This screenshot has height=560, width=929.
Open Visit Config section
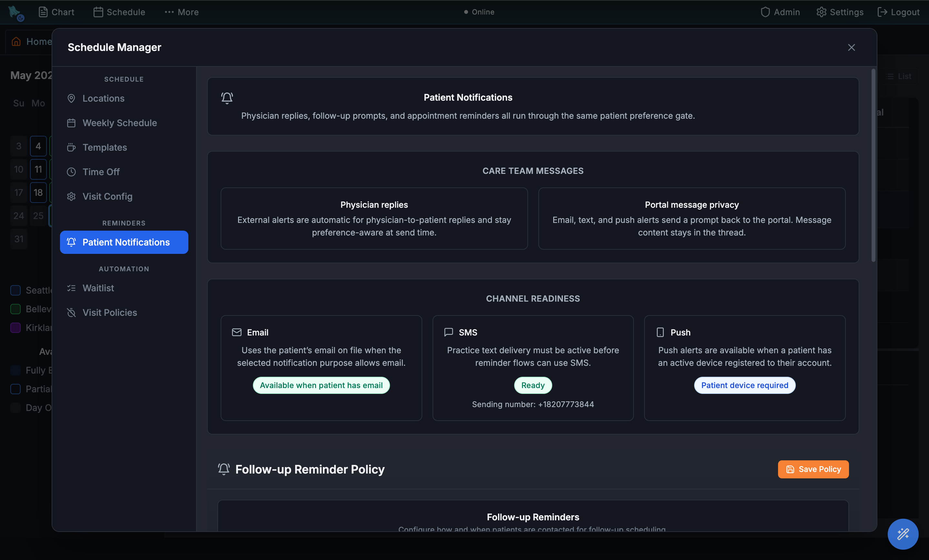(x=124, y=196)
